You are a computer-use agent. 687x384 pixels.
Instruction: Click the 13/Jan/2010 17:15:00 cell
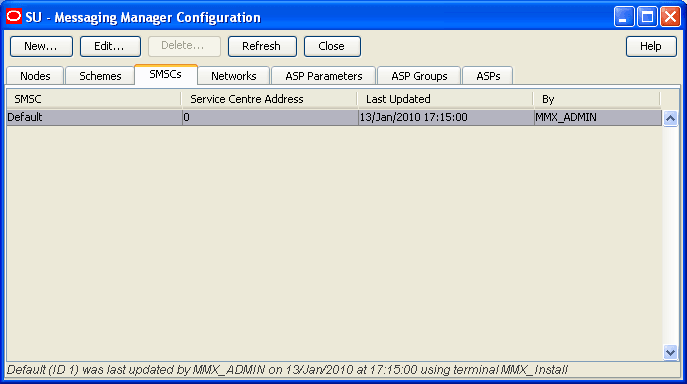446,117
